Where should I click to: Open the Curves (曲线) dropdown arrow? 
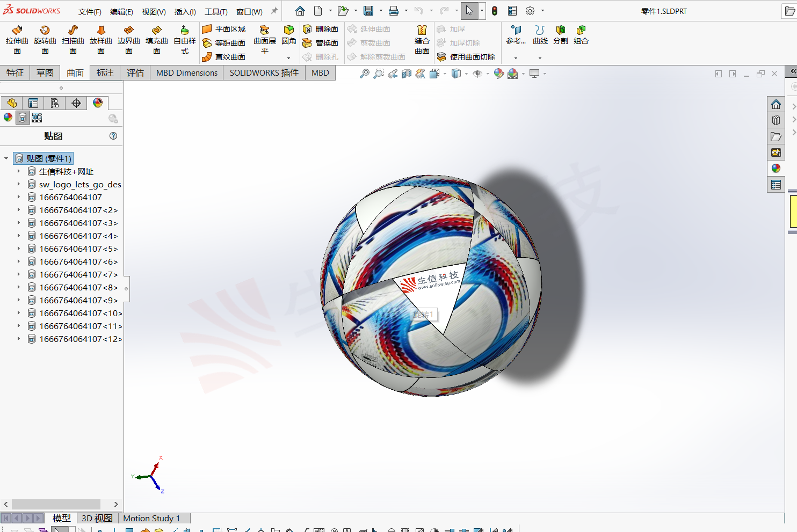coord(540,58)
